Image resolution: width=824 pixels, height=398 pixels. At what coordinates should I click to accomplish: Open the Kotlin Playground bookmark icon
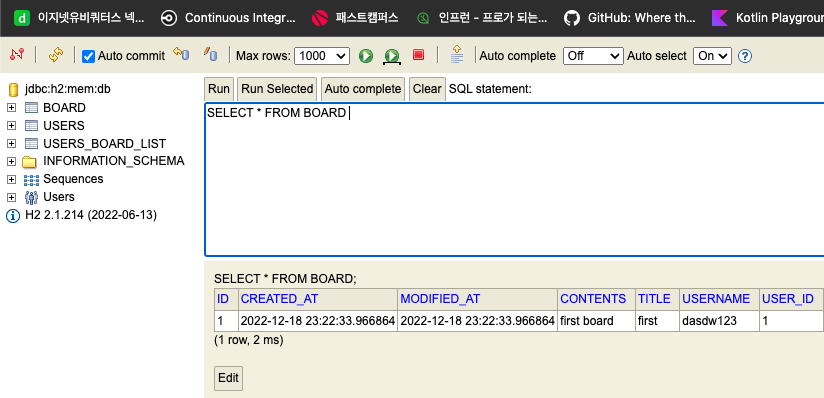click(x=719, y=18)
